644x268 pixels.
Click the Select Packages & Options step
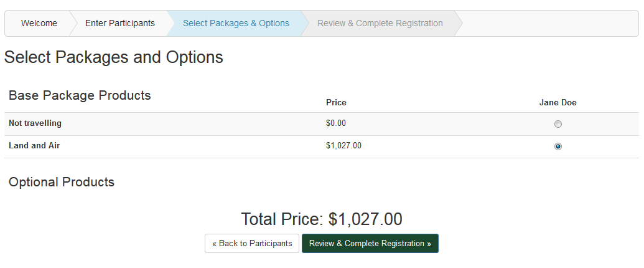236,24
